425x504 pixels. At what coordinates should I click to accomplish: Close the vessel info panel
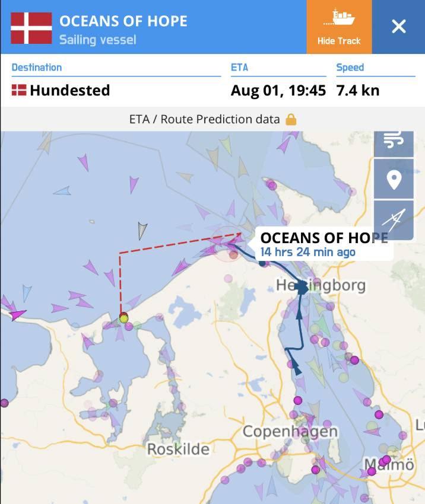tap(398, 27)
